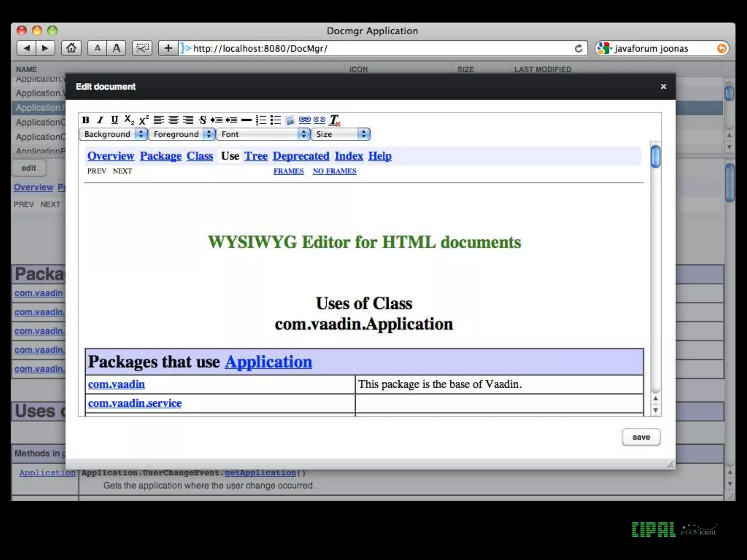Apply strikethrough to text
Image resolution: width=747 pixels, height=560 pixels.
click(203, 120)
